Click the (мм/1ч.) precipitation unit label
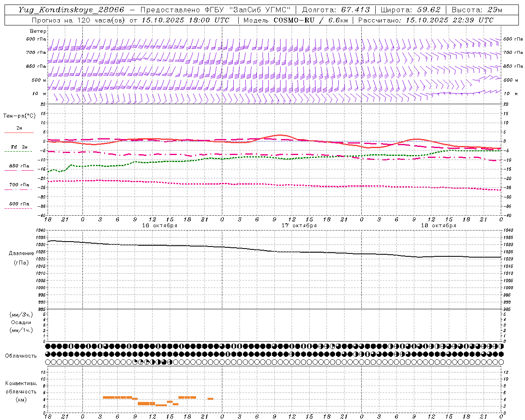Image resolution: width=525 pixels, height=420 pixels. pyautogui.click(x=21, y=330)
